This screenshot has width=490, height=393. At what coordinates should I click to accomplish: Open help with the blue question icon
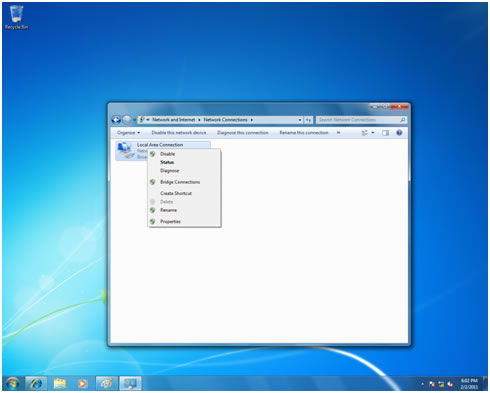399,133
